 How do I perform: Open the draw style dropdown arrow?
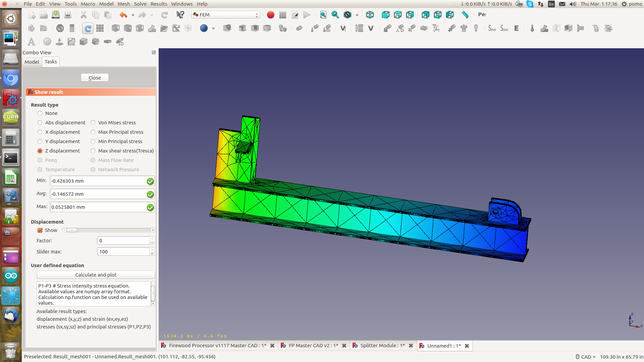pos(357,15)
